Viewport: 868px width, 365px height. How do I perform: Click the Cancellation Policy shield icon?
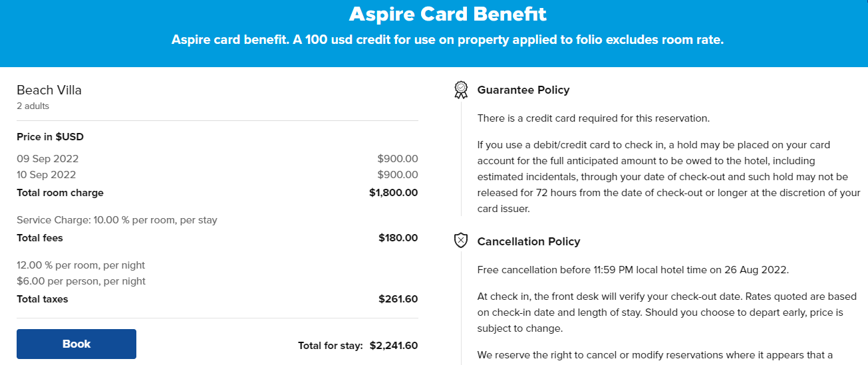(461, 241)
